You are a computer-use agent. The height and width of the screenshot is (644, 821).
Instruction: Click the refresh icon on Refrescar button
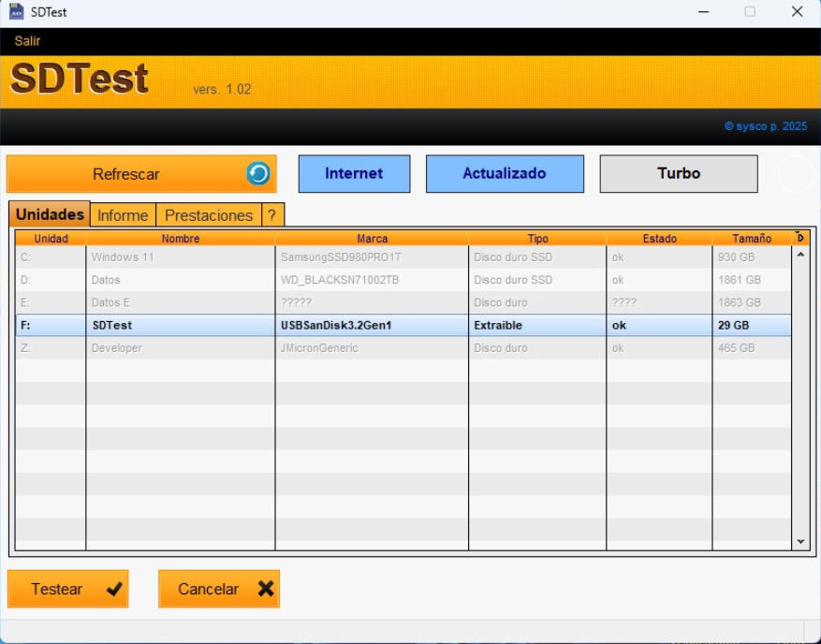257,173
